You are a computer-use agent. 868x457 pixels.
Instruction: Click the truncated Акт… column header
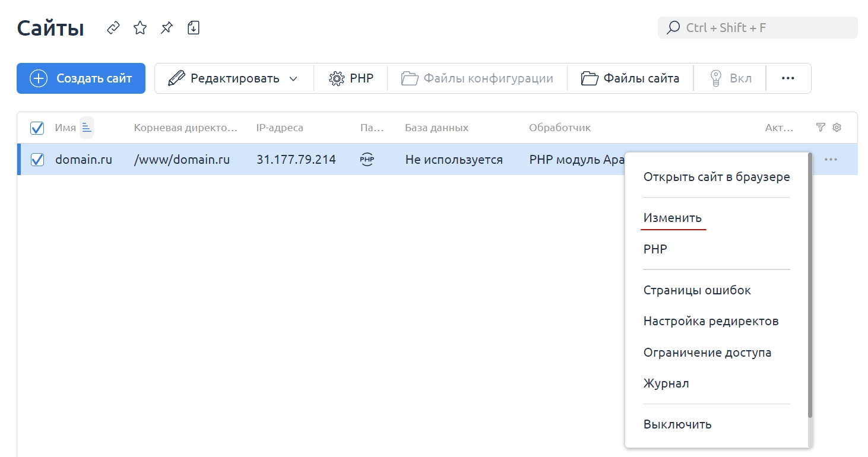tap(780, 128)
